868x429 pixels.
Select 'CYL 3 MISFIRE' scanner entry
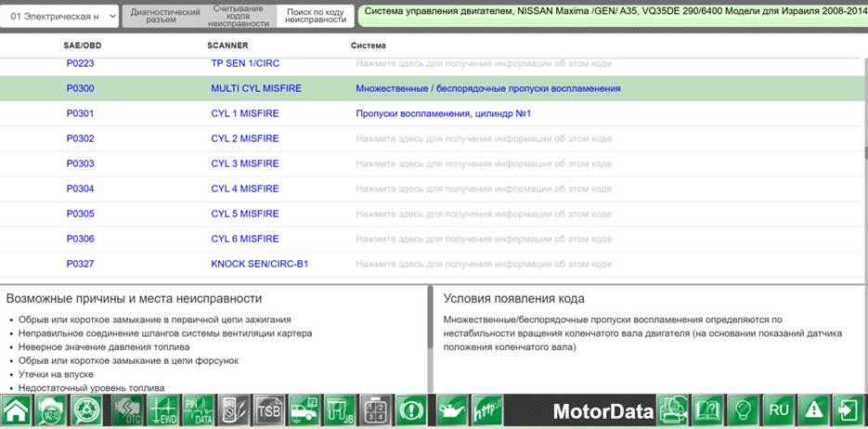point(245,163)
